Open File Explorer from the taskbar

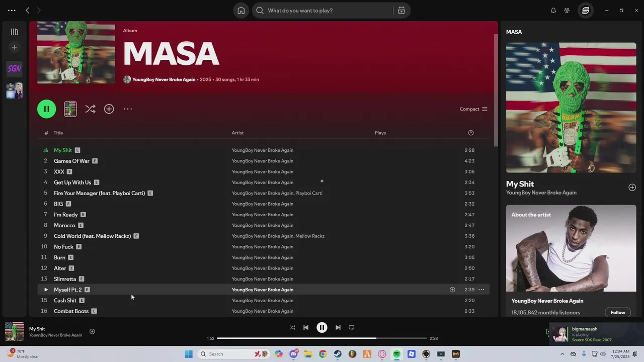pos(308,354)
